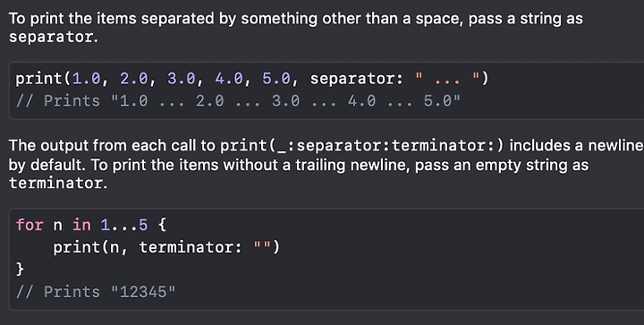The width and height of the screenshot is (644, 325).
Task: Click the 3.0 argument in code sample
Action: pyautogui.click(x=181, y=78)
